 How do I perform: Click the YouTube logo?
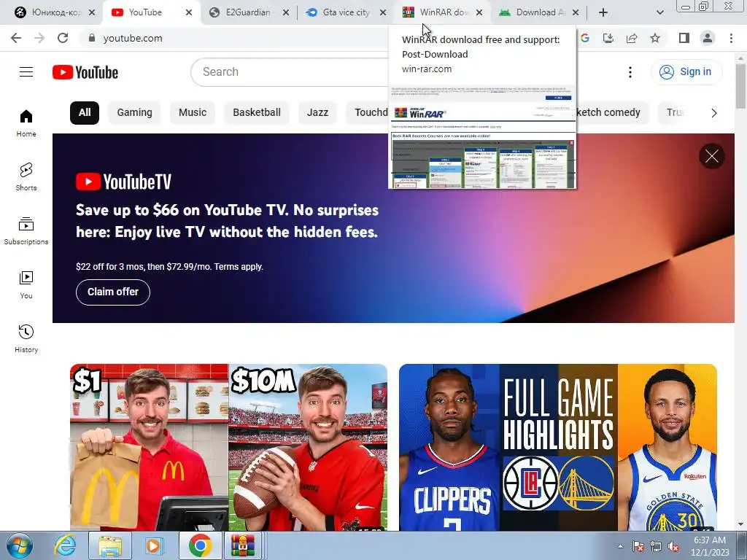pos(85,72)
